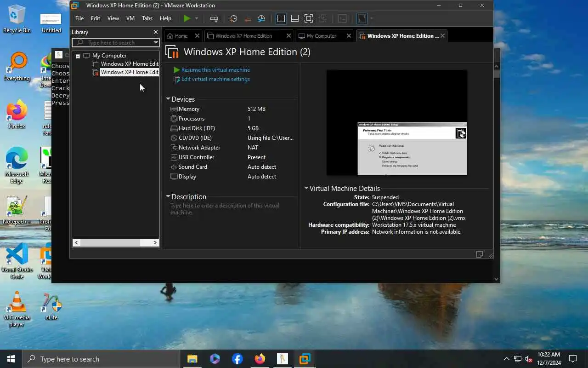
Task: Open the File menu
Action: click(x=79, y=18)
